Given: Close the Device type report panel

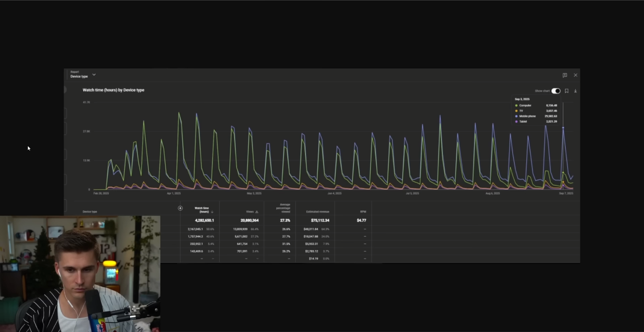Looking at the screenshot, I should tap(576, 75).
